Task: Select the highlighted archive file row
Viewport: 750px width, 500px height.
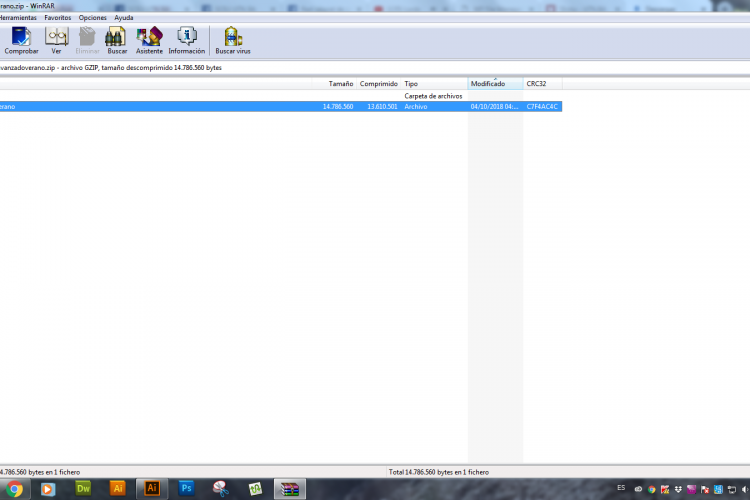Action: (x=200, y=106)
